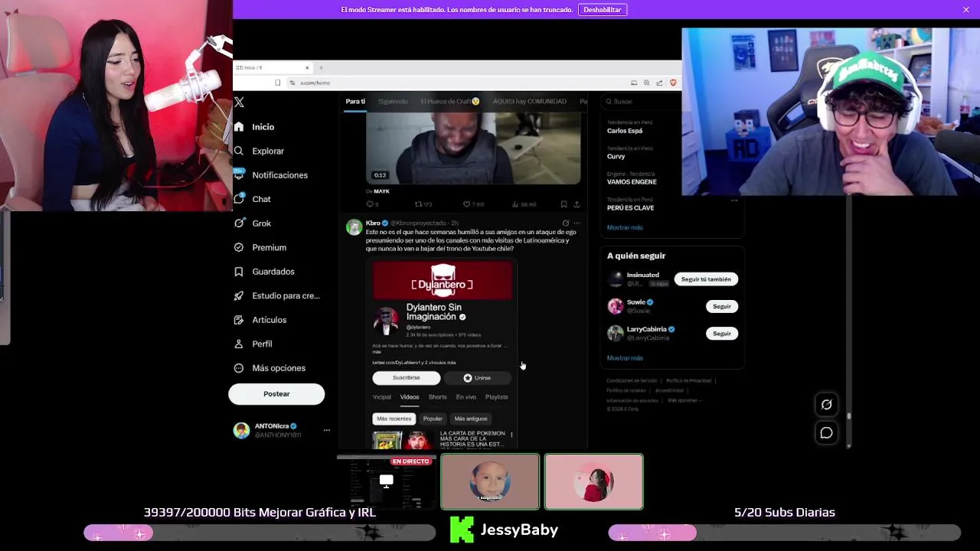Open the new browser tab plus button
This screenshot has height=551, width=980.
click(321, 67)
